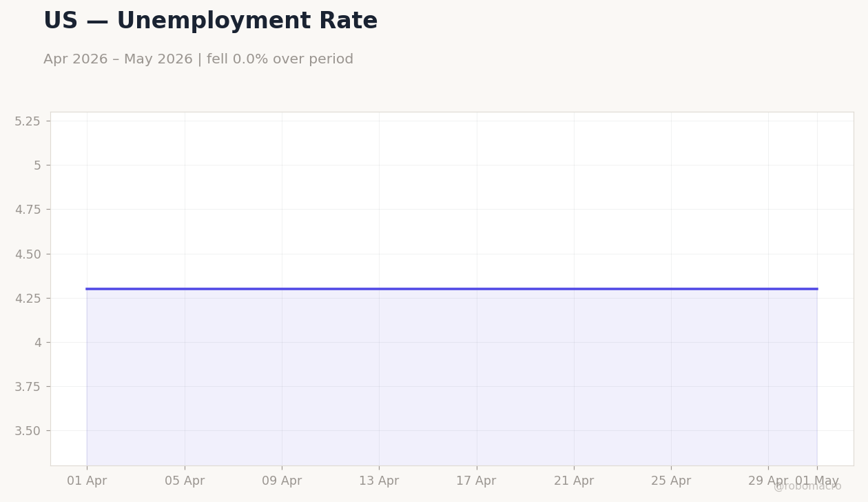Click the blue unemployment rate line
The image size is (868, 502).
[x=452, y=289]
